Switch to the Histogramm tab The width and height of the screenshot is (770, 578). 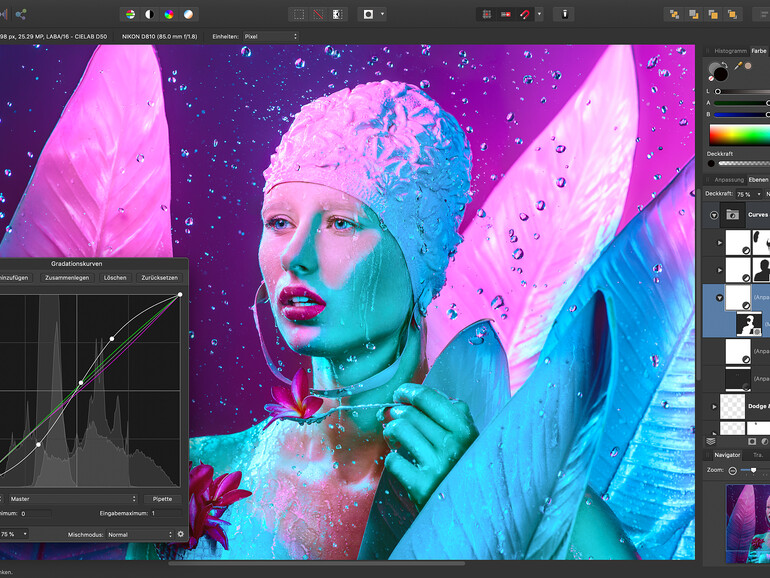coord(731,50)
